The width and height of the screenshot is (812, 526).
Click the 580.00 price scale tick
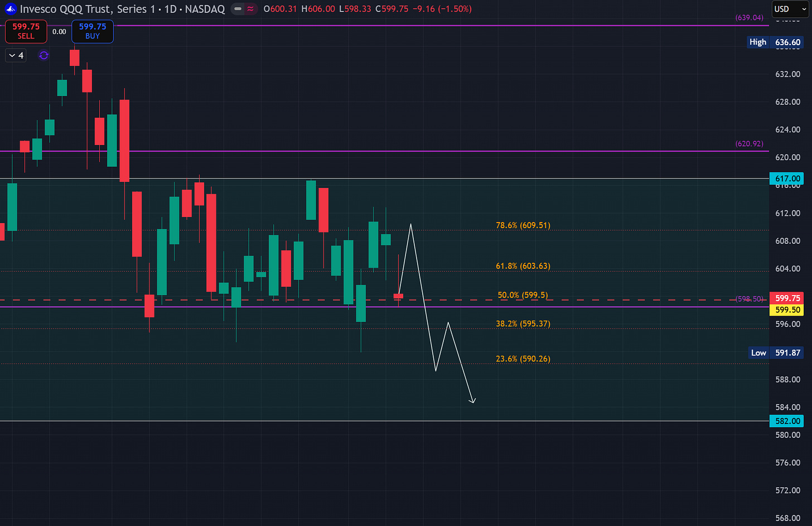point(787,435)
